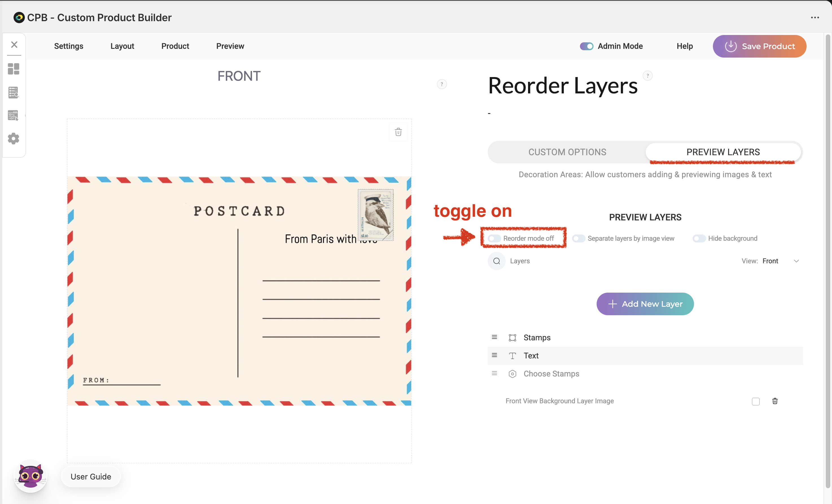The image size is (832, 504).
Task: Grab the drag handle for Stamps layer
Action: point(494,337)
